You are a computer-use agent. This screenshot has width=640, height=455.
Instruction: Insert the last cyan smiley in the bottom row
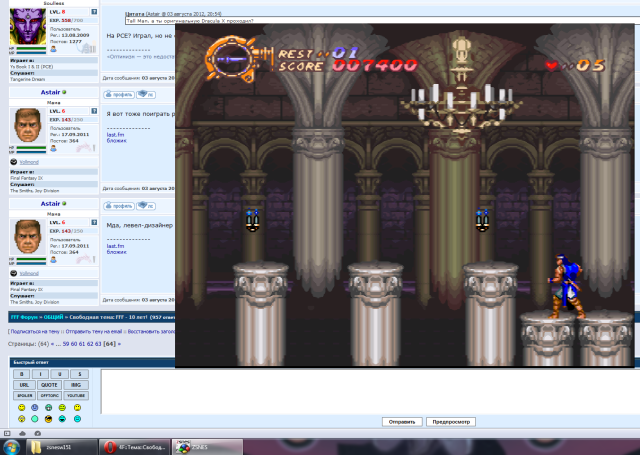pos(77,419)
